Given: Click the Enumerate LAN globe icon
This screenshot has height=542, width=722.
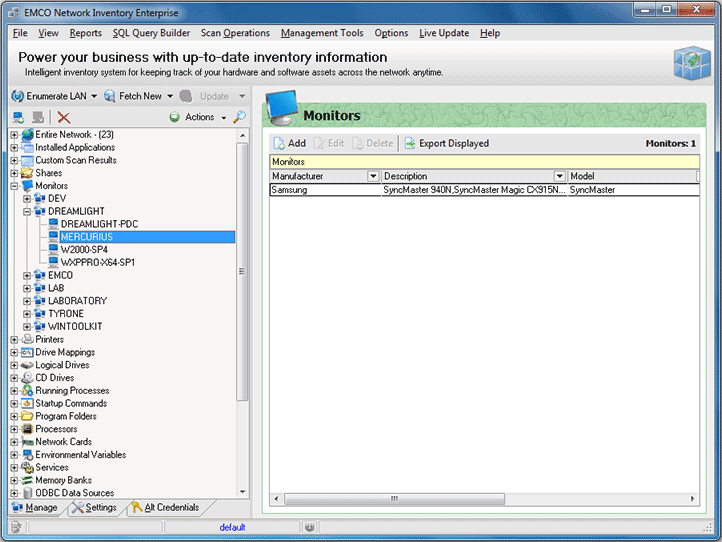Looking at the screenshot, I should click(17, 96).
